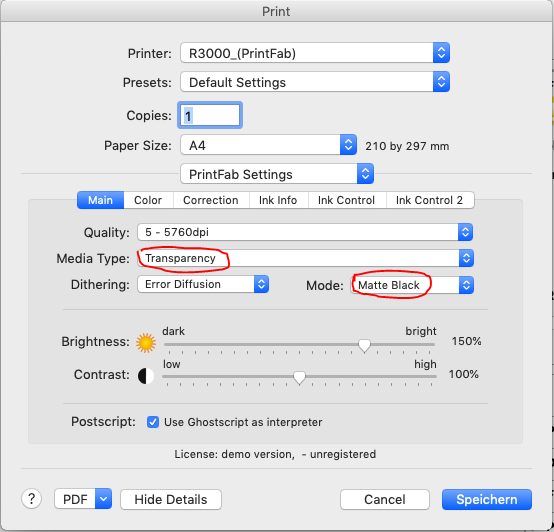Viewport: 554px width, 532px height.
Task: Click the Printer popup arrow icon
Action: click(441, 53)
